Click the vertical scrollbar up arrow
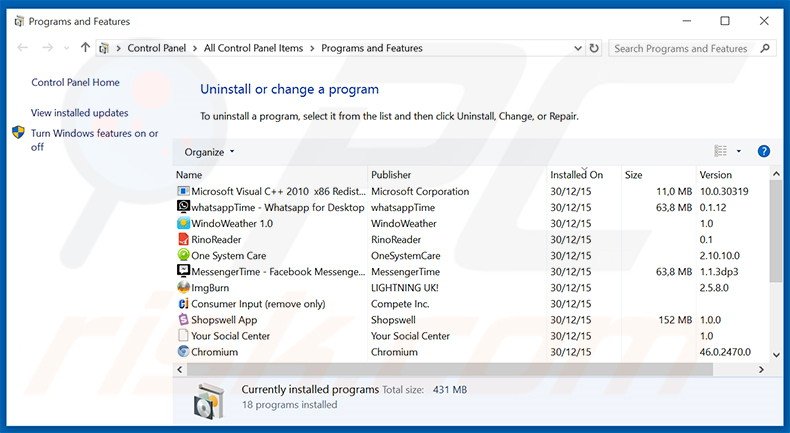The width and height of the screenshot is (790, 433). (x=776, y=174)
